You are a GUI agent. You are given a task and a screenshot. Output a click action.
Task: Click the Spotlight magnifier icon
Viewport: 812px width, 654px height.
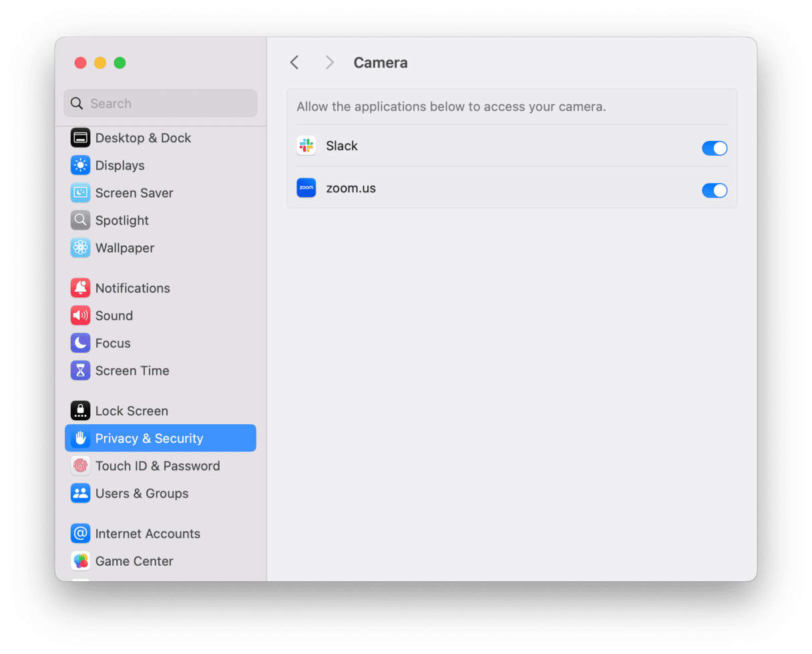[x=80, y=220]
